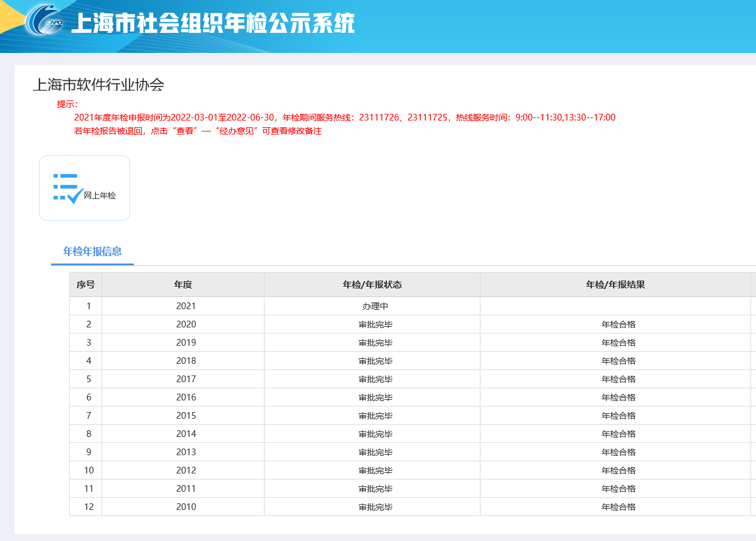Click the 审批完毕 status in the 2014 row
This screenshot has height=541, width=756.
[x=375, y=434]
